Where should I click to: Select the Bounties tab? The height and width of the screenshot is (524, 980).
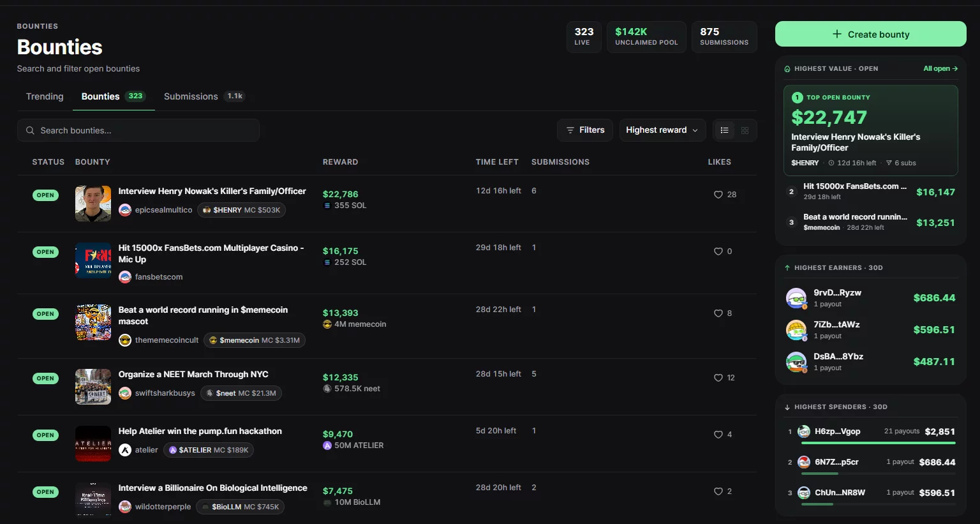(113, 96)
